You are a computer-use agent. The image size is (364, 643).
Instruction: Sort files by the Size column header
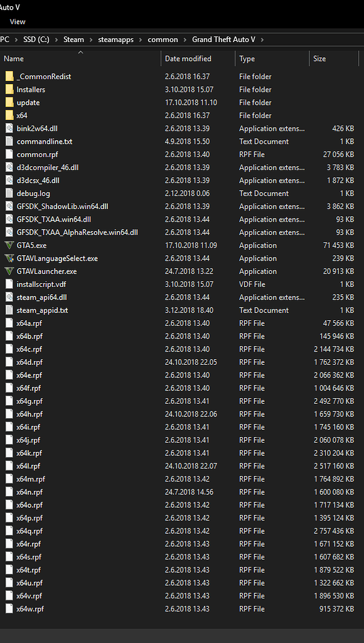pyautogui.click(x=320, y=58)
